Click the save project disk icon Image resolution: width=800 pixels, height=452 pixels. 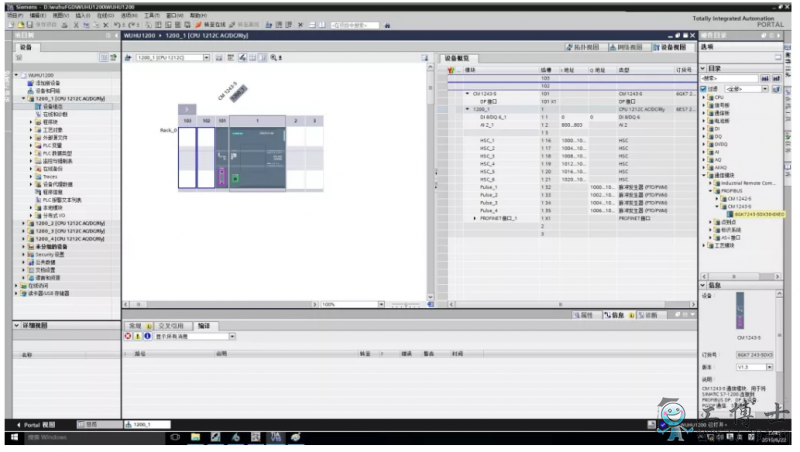point(30,24)
